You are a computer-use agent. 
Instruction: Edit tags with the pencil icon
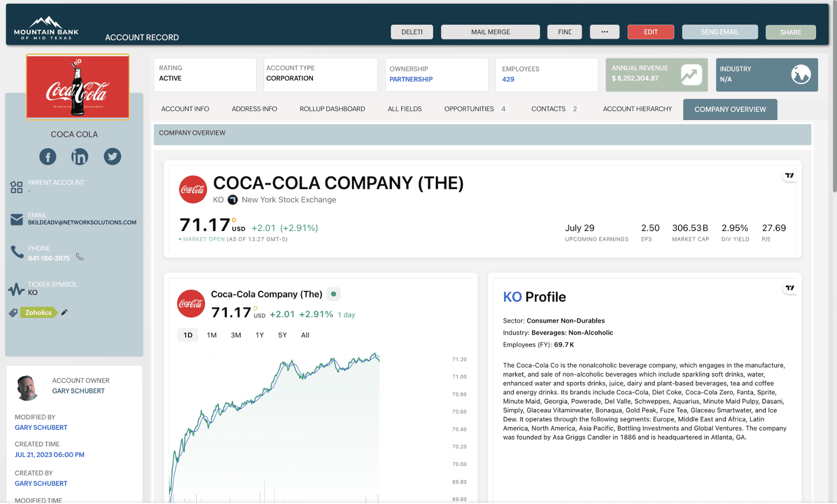pos(64,312)
